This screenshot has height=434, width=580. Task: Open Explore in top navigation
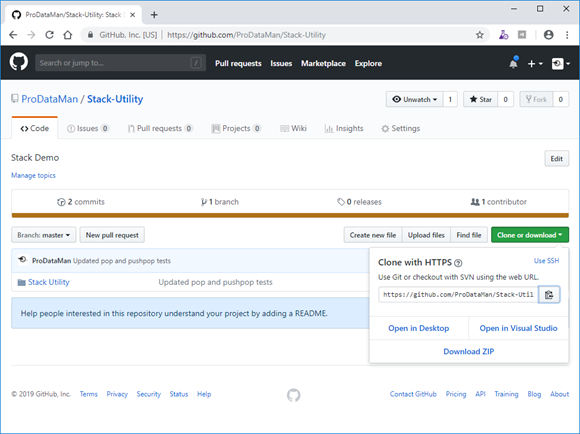pos(368,63)
